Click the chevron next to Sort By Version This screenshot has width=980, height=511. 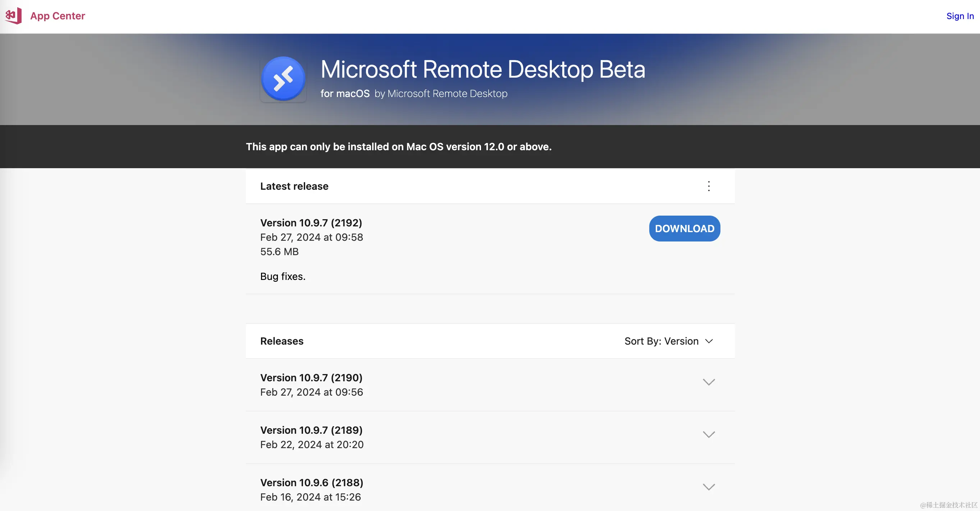[709, 341]
